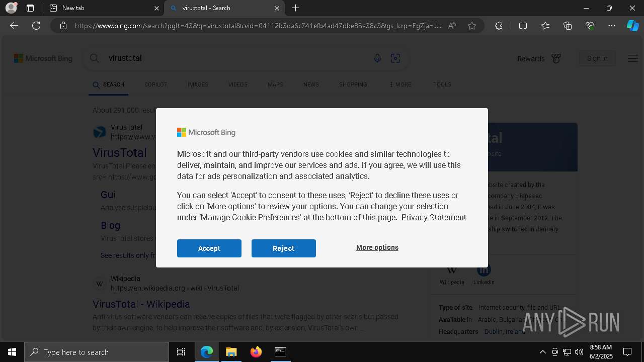Click the taskbar search box

[97, 352]
